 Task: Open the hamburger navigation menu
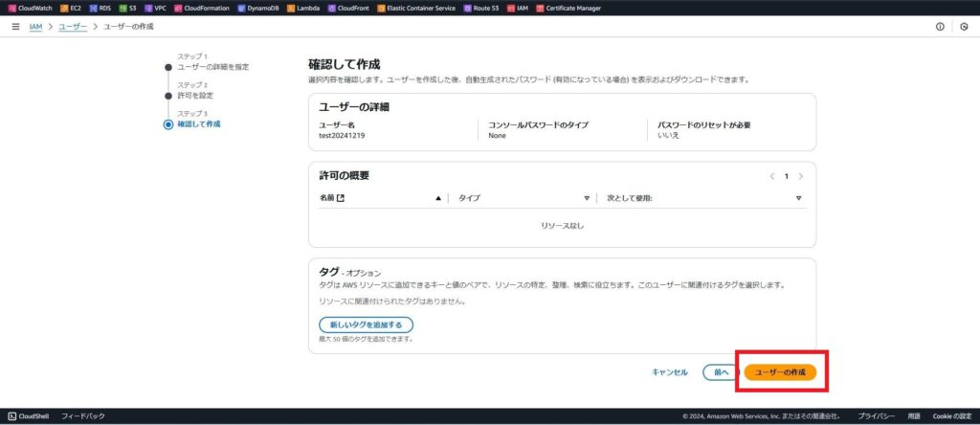click(15, 26)
